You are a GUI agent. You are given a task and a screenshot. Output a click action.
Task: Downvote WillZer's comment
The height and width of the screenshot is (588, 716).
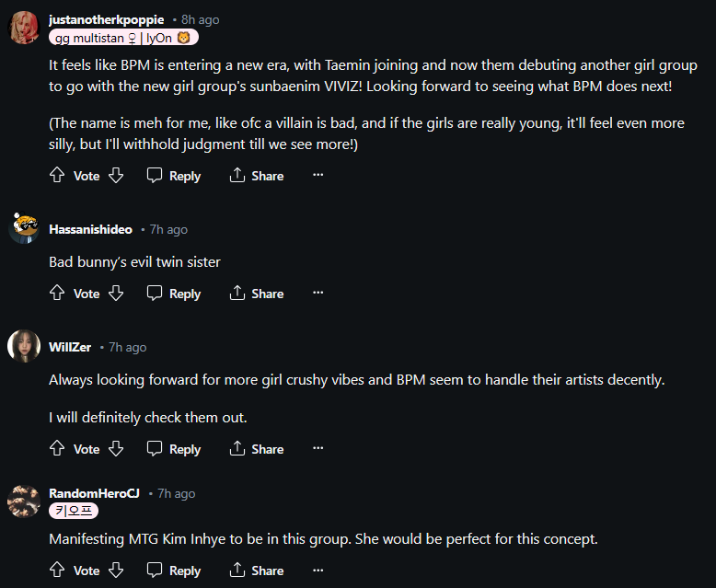tap(116, 449)
